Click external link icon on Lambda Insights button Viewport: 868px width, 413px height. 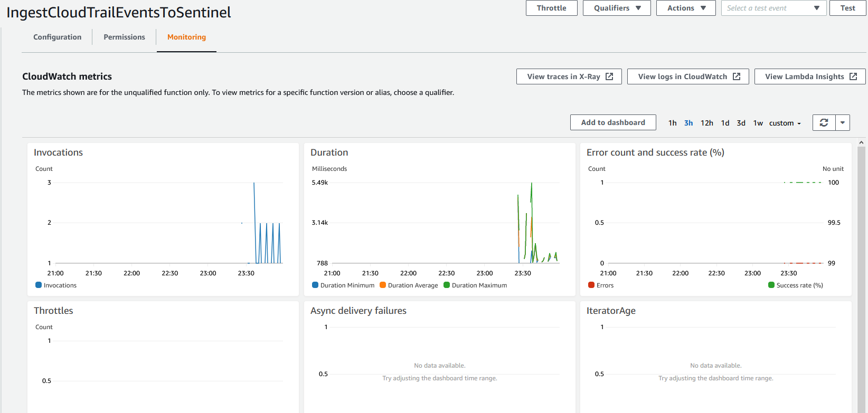coord(853,76)
